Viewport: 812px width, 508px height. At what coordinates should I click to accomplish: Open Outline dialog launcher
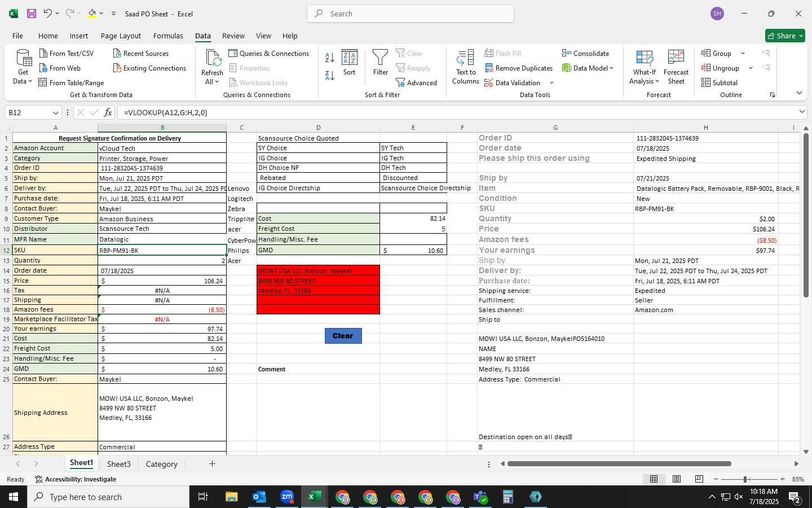click(773, 95)
